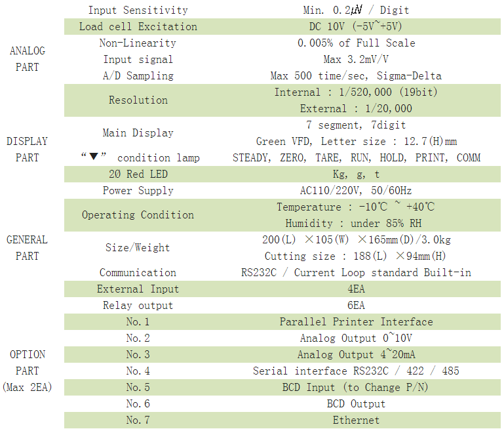Image resolution: width=504 pixels, height=429 pixels.
Task: Select the Ethernet option cell
Action: click(356, 420)
